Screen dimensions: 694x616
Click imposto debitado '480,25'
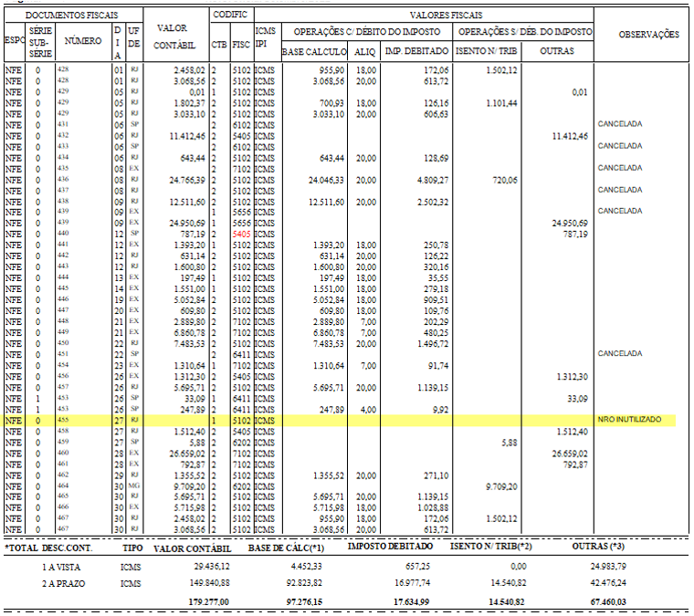tap(436, 332)
